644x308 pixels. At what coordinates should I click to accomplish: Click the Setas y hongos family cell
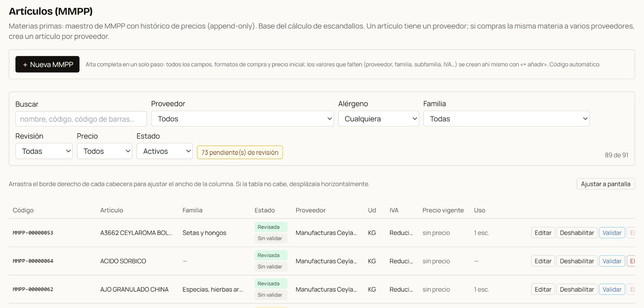pos(204,233)
